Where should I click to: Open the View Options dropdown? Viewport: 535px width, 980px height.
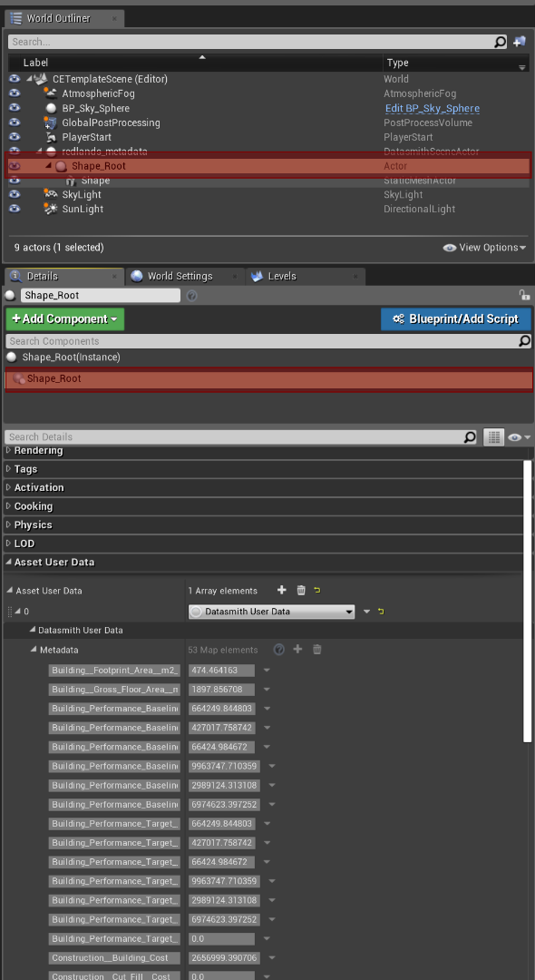pos(485,248)
